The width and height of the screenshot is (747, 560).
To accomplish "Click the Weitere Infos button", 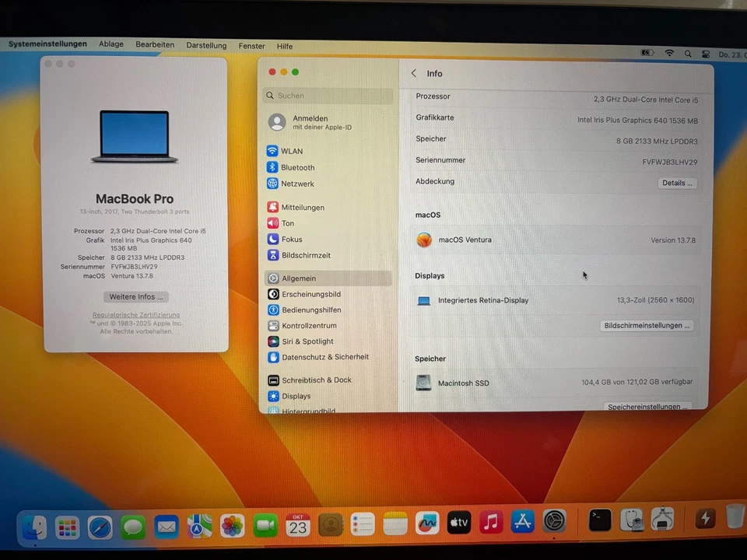I will [x=135, y=296].
